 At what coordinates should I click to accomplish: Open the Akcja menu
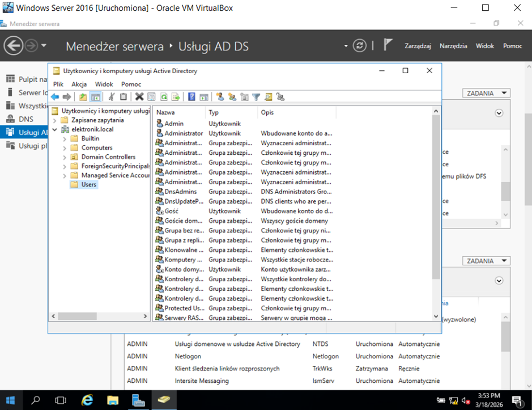pyautogui.click(x=79, y=84)
